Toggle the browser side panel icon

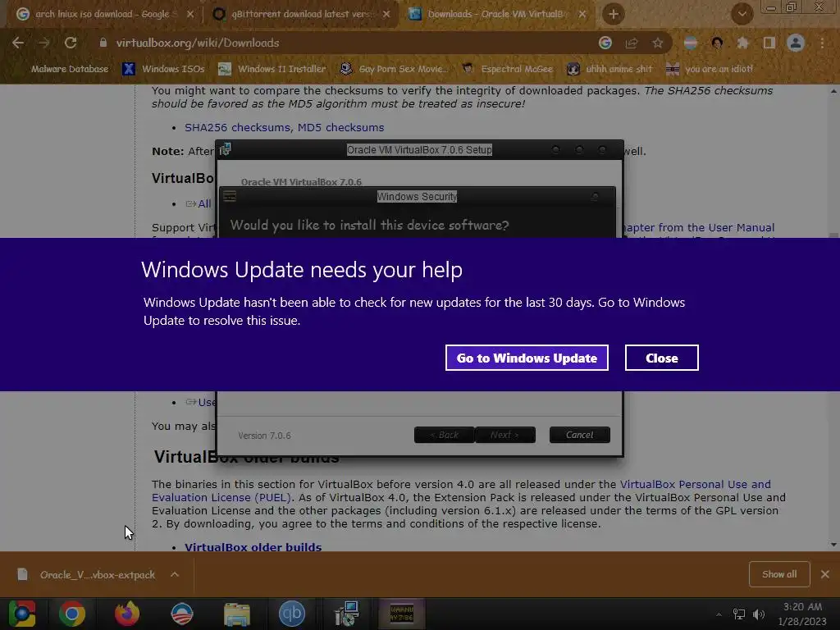(769, 43)
